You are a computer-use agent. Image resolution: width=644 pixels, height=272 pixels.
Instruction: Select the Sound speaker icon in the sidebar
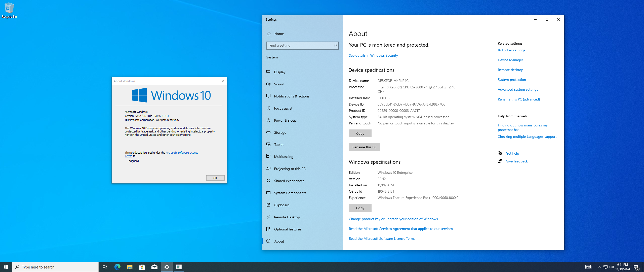pos(268,84)
